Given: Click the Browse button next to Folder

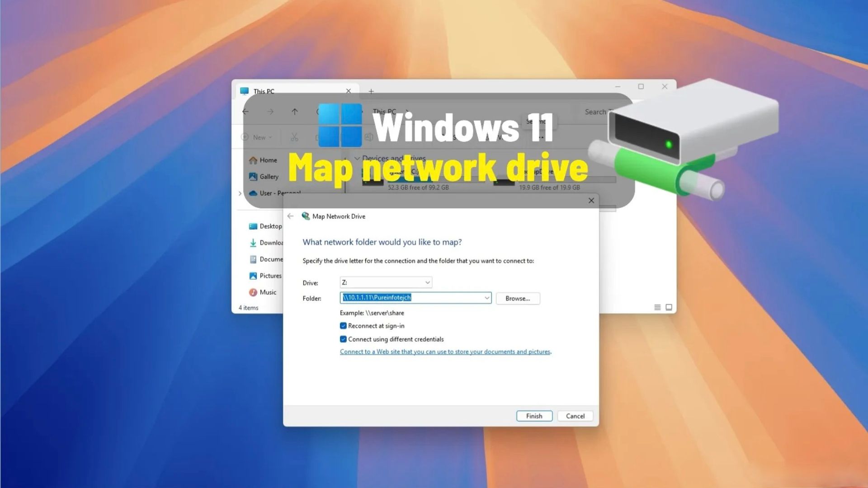Looking at the screenshot, I should click(x=518, y=298).
